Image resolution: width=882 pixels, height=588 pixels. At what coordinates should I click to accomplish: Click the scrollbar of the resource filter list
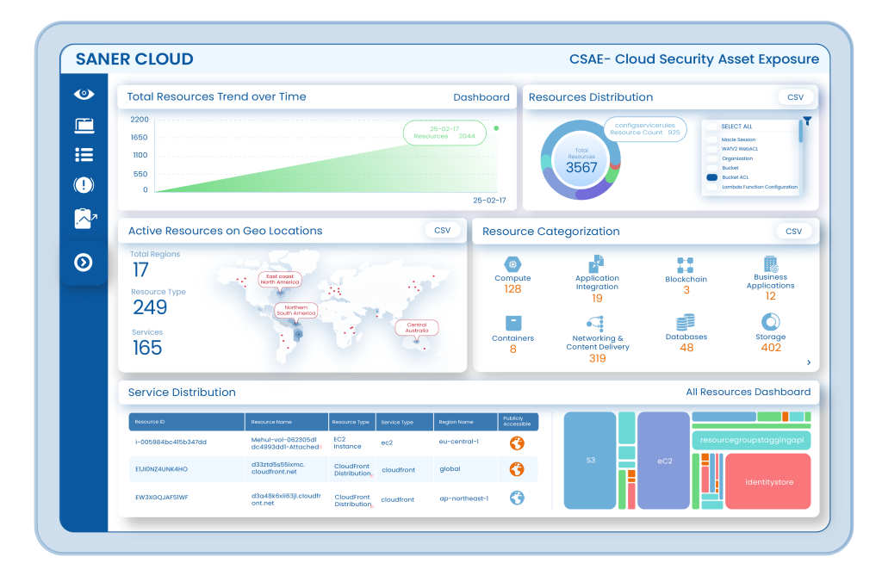(x=800, y=132)
